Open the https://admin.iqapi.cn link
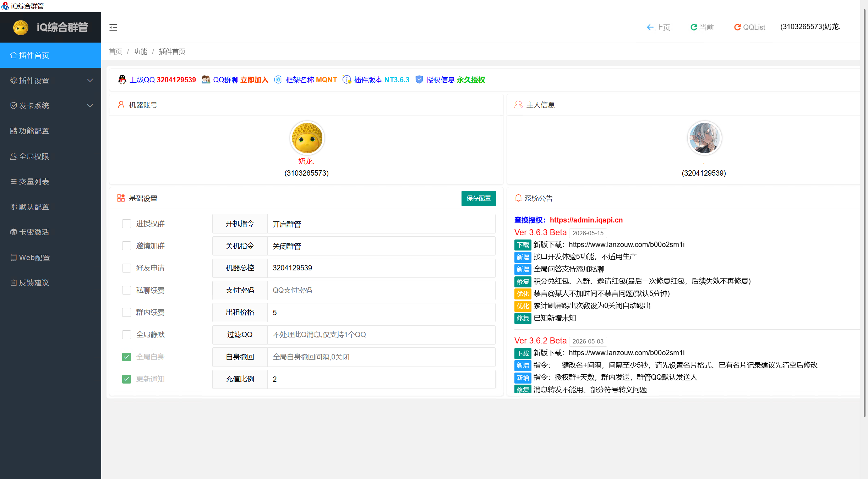The height and width of the screenshot is (479, 868). (586, 220)
